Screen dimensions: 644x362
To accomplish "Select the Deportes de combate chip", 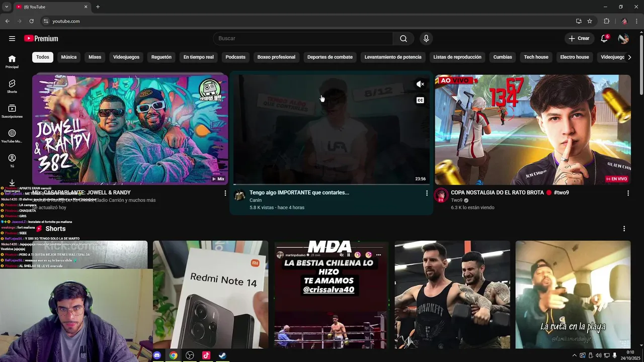I will point(330,57).
